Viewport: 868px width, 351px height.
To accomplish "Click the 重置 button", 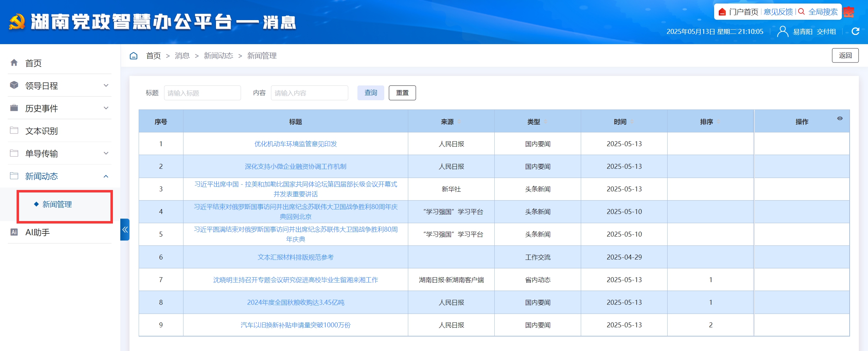I will [x=402, y=93].
